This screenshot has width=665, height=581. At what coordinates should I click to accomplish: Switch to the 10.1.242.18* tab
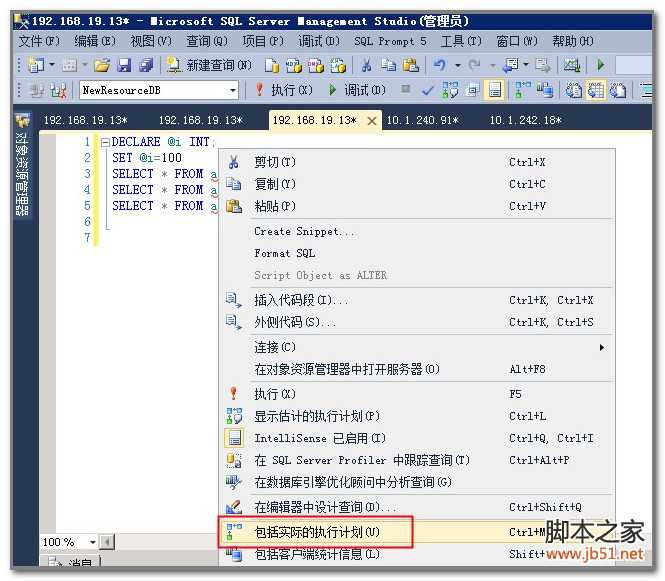click(x=525, y=120)
